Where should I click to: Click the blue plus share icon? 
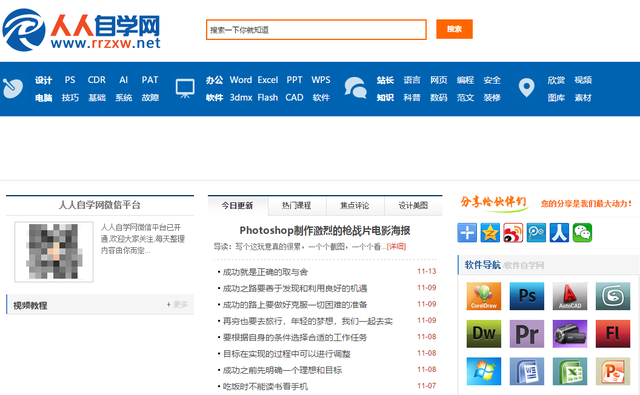click(x=467, y=233)
